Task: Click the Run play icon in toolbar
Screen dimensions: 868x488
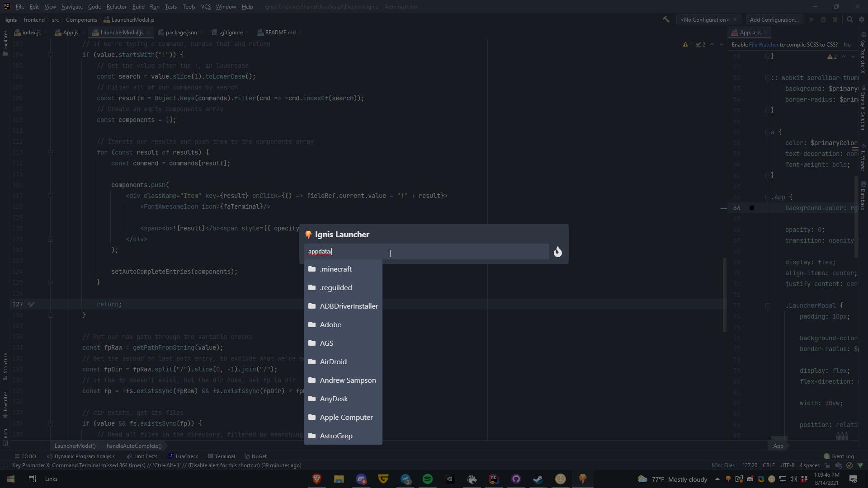Action: (811, 20)
